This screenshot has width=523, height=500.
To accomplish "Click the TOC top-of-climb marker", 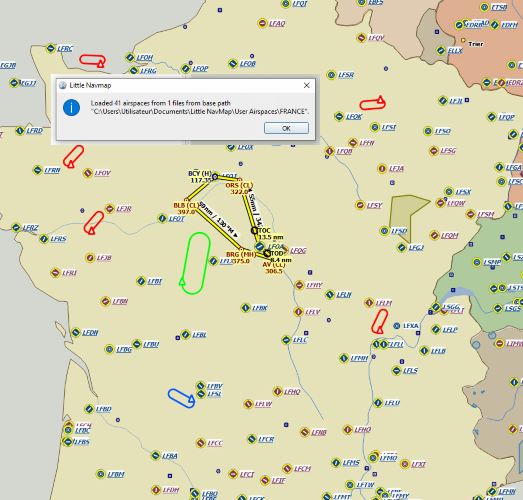I will [254, 230].
